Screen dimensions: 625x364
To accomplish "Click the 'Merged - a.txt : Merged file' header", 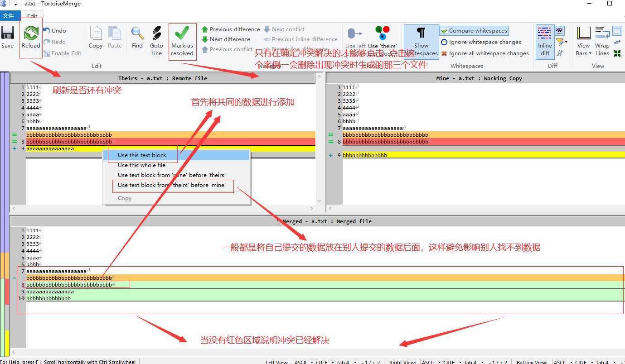I will coord(317,221).
